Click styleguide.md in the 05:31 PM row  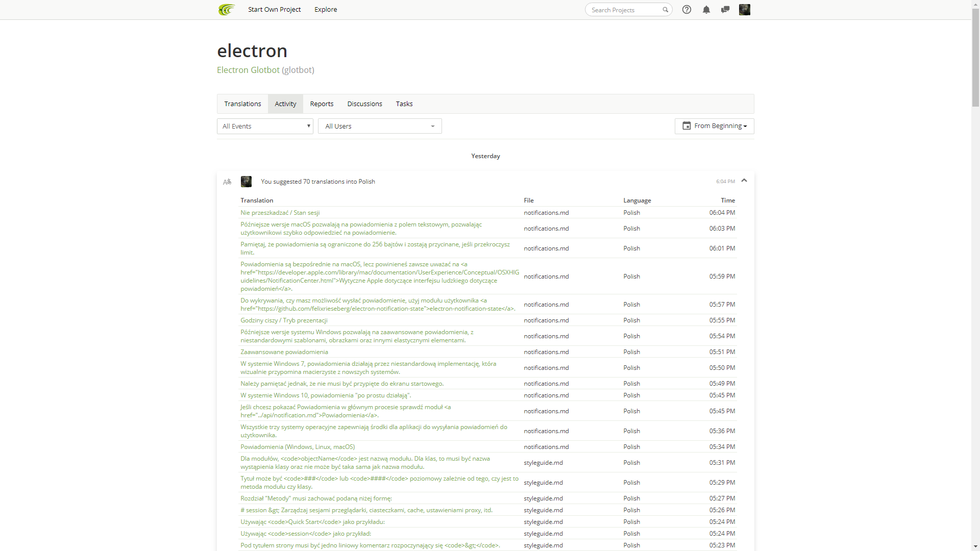[x=543, y=463]
